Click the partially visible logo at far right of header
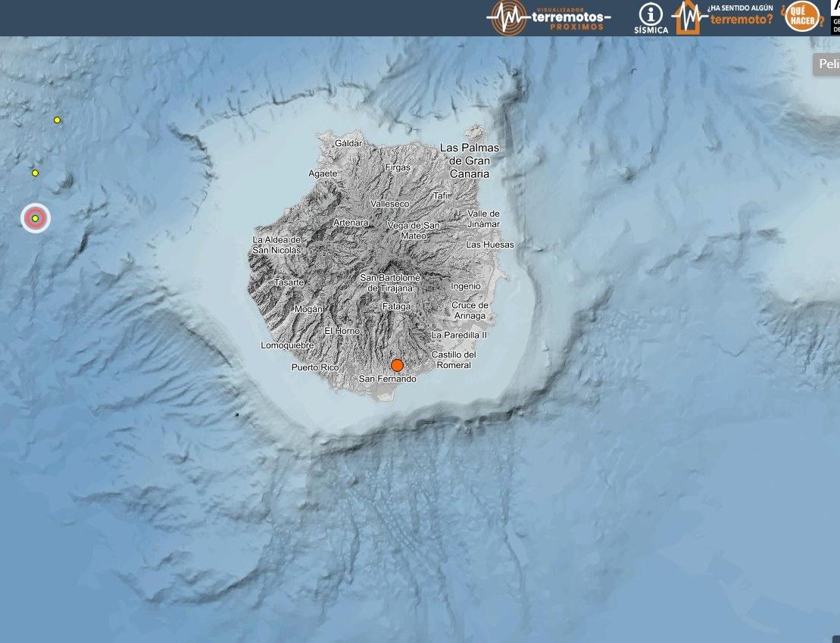This screenshot has height=643, width=840. (x=835, y=17)
